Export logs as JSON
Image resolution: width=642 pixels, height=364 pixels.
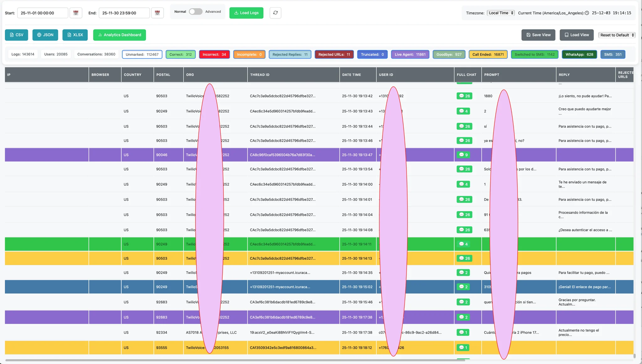45,35
